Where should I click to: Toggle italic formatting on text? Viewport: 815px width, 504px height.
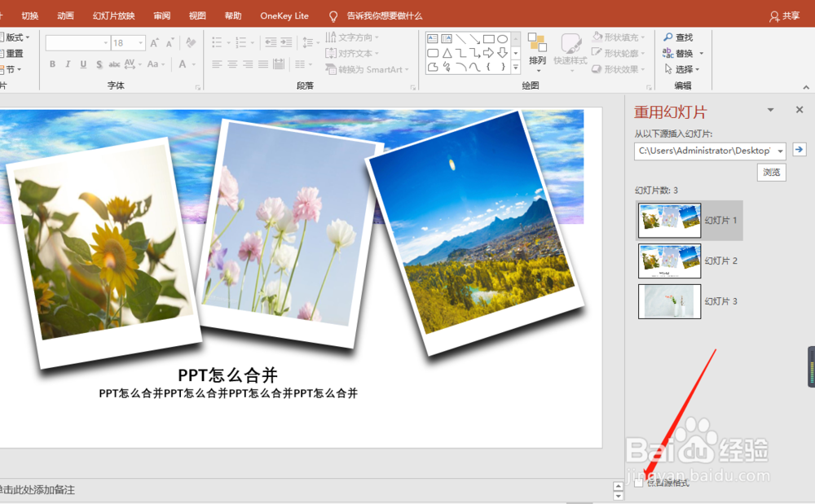[66, 64]
